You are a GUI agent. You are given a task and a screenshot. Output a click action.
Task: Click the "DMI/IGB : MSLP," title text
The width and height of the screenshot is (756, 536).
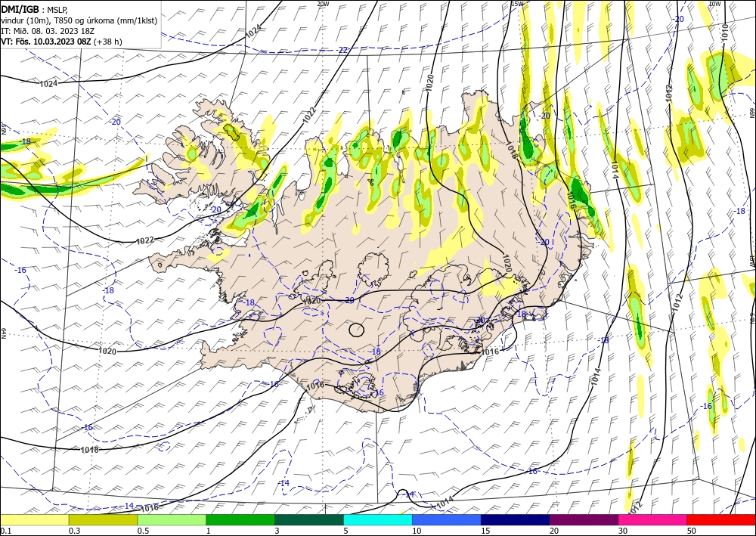34,9
